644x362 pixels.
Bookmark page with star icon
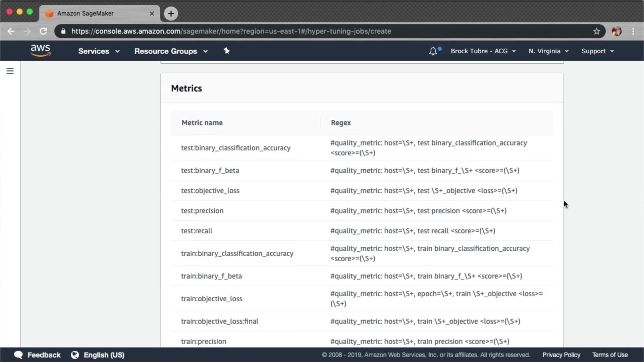point(596,31)
